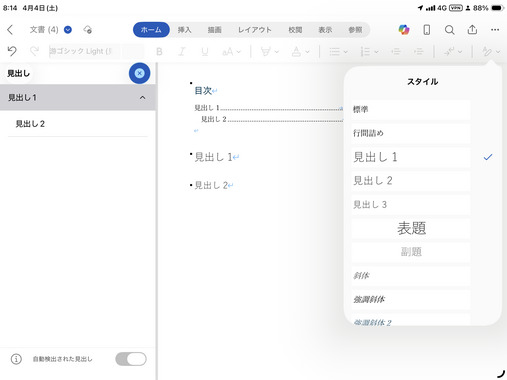Image resolution: width=507 pixels, height=380 pixels.
Task: Collapse 見出し 1 in navigation pane
Action: 142,97
